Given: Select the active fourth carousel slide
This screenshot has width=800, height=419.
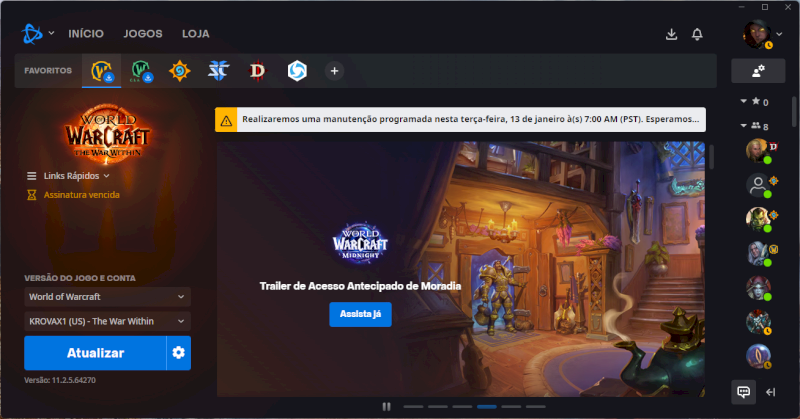Looking at the screenshot, I should coord(487,407).
